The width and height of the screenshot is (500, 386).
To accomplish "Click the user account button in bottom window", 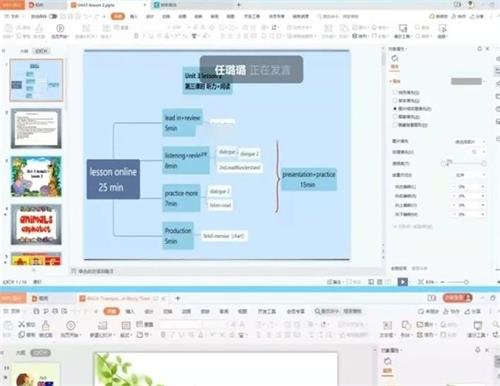I will click(458, 297).
